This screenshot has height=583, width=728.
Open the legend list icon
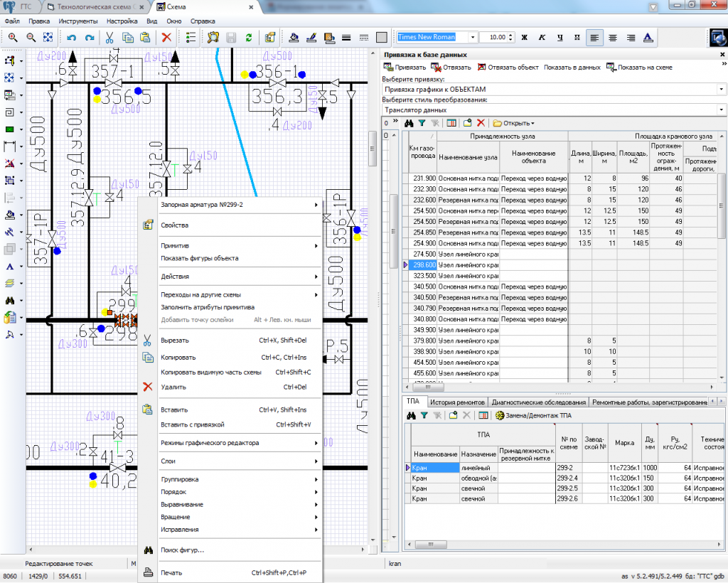[x=191, y=38]
